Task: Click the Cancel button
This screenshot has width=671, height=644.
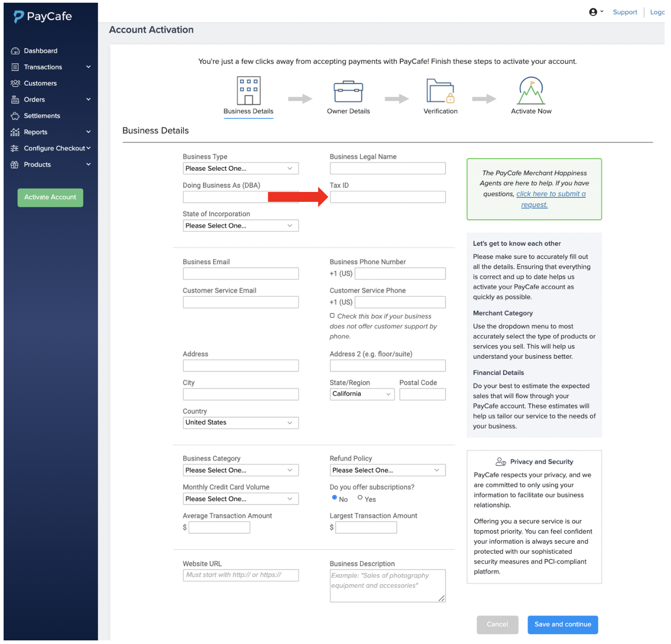Action: [497, 625]
